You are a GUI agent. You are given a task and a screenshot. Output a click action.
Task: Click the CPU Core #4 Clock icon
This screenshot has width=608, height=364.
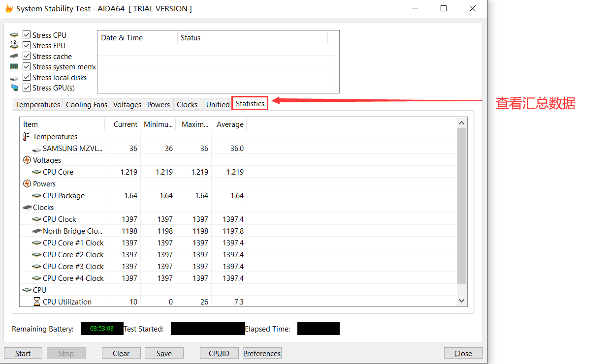click(37, 278)
